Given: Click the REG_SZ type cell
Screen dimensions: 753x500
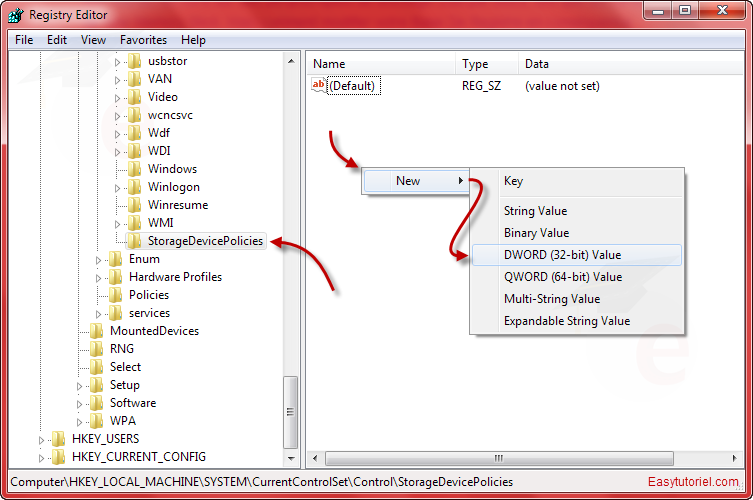Looking at the screenshot, I should 481,86.
